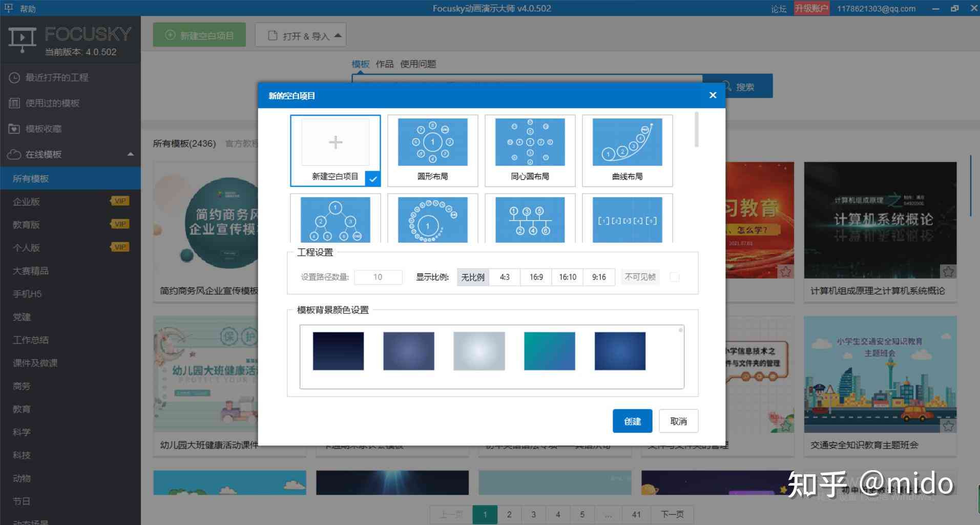Click the 升级账户 upgrade button
Screen dimensions: 980x525
click(811, 9)
